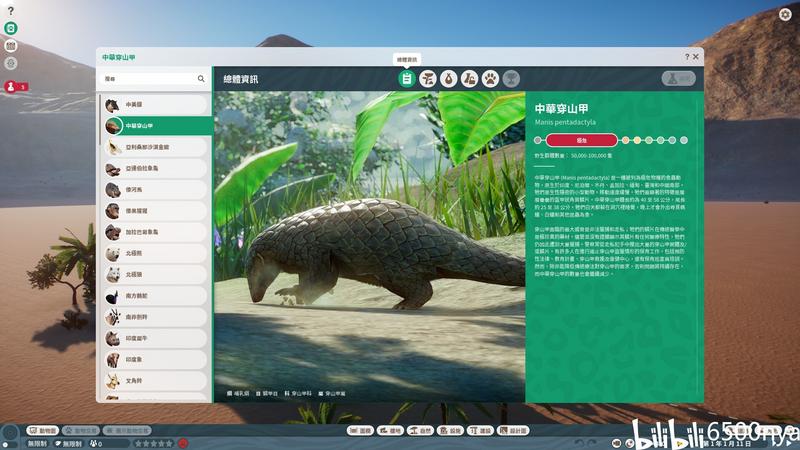
Task: Open the second bottom build-bar menu
Action: click(390, 431)
